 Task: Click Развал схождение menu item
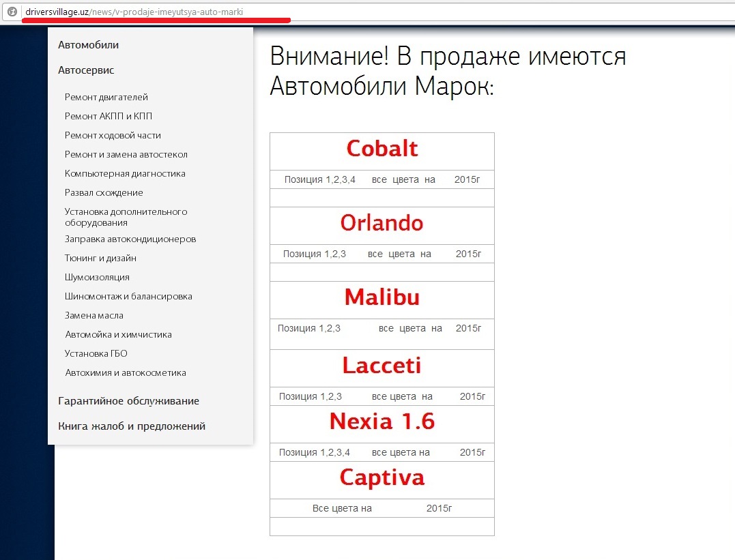click(104, 193)
